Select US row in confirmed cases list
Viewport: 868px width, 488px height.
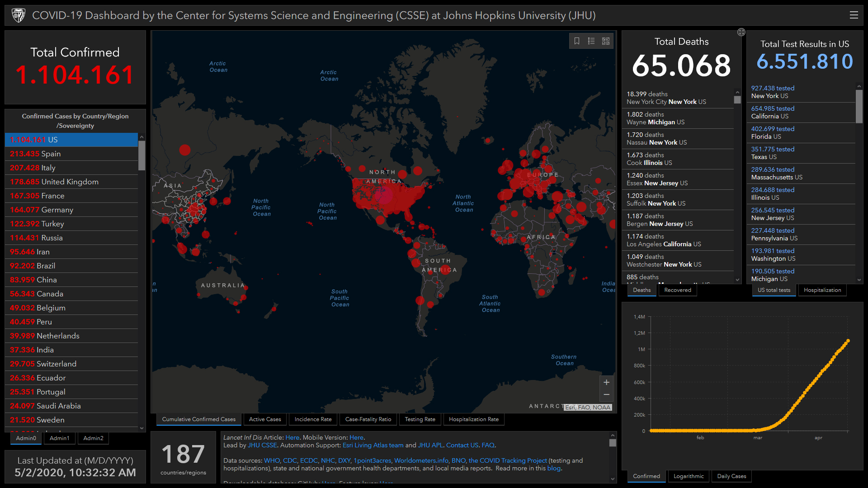(x=71, y=140)
